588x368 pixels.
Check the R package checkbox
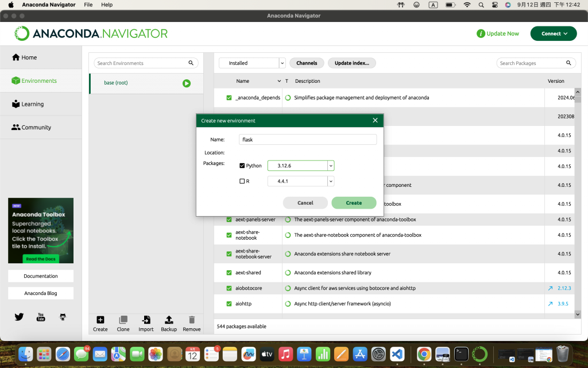coord(242,181)
